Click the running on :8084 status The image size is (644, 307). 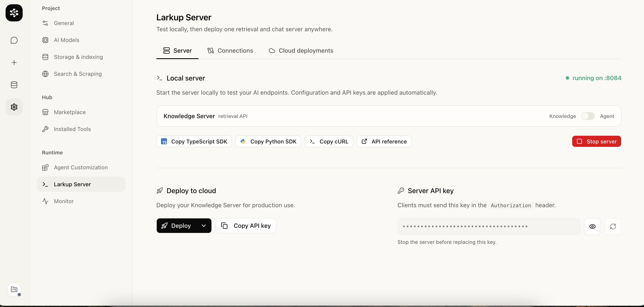coord(594,78)
